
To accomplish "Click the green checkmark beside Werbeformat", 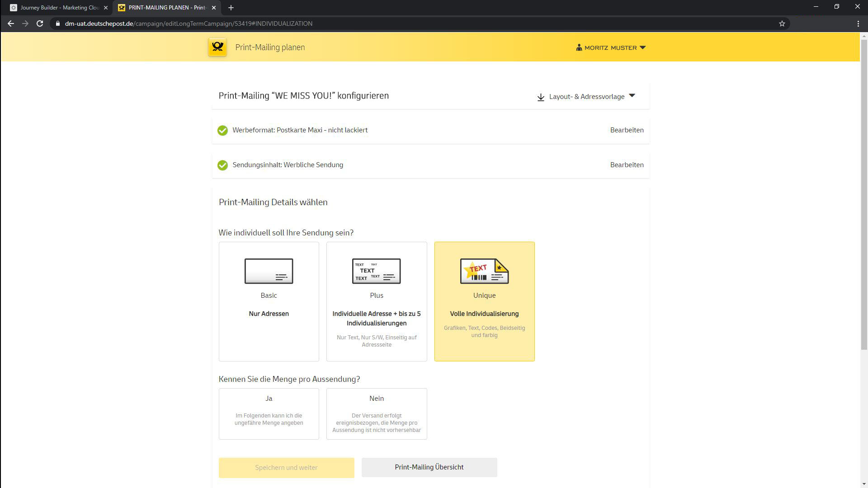I will [222, 131].
